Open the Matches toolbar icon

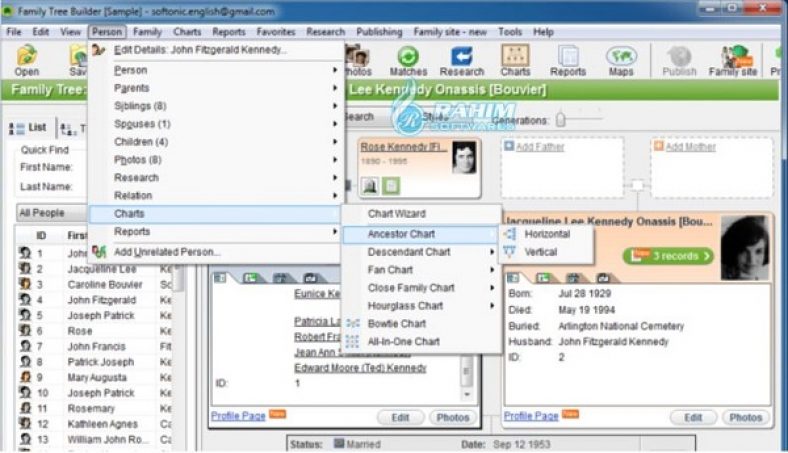[408, 60]
